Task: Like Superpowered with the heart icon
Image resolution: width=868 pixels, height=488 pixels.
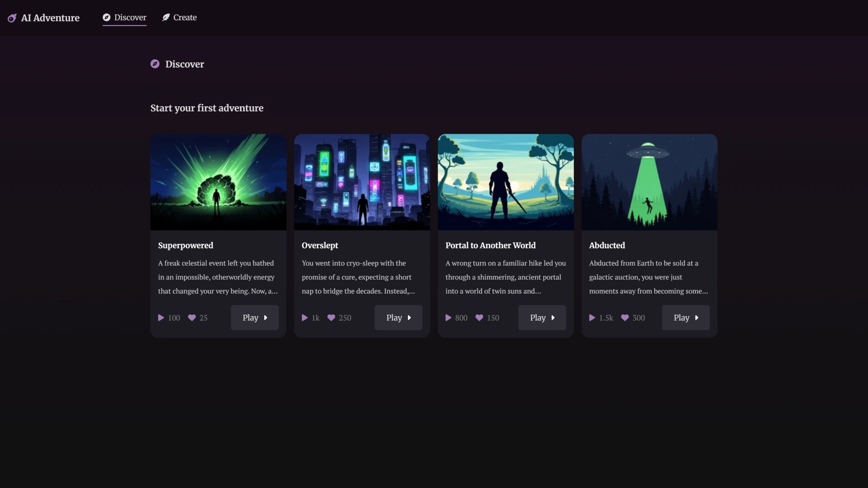Action: pos(192,318)
